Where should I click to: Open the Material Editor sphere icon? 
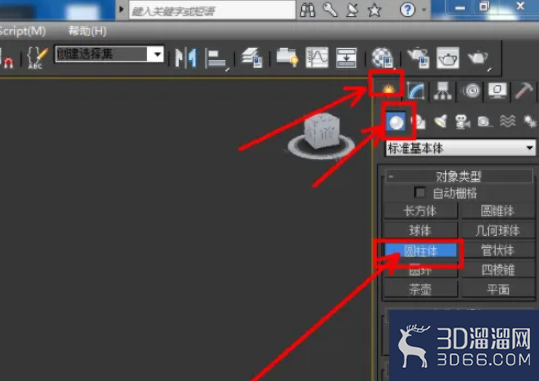[x=382, y=57]
